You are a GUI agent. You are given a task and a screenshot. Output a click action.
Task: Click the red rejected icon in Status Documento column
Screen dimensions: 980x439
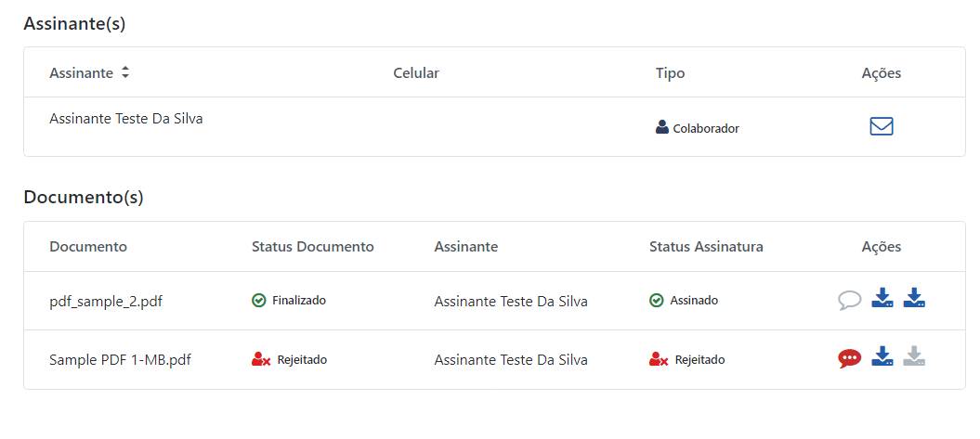261,360
